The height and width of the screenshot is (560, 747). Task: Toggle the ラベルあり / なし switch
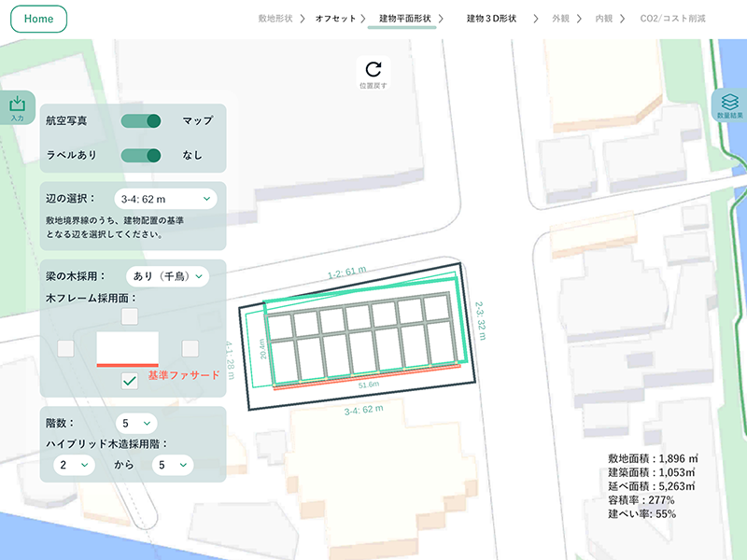[x=142, y=155]
